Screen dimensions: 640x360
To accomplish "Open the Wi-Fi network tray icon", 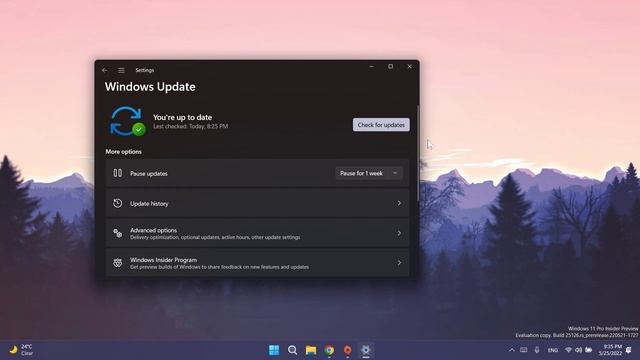I will click(568, 350).
